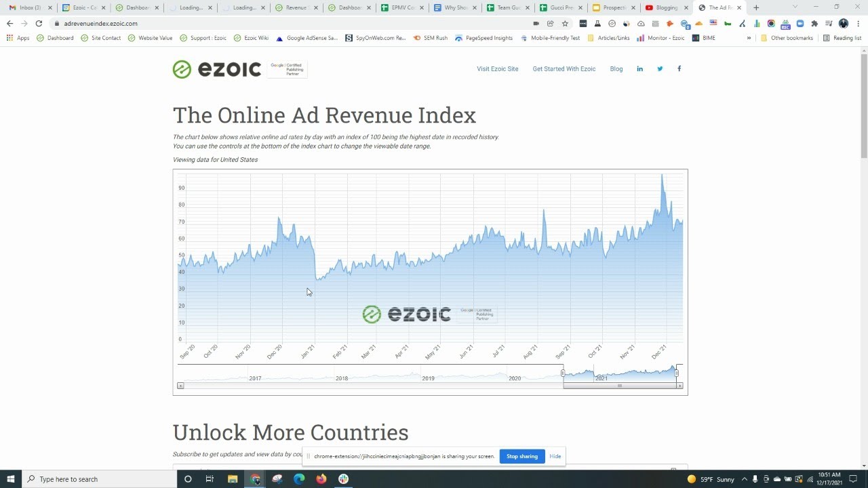Hide the screen sharing notification

(555, 456)
